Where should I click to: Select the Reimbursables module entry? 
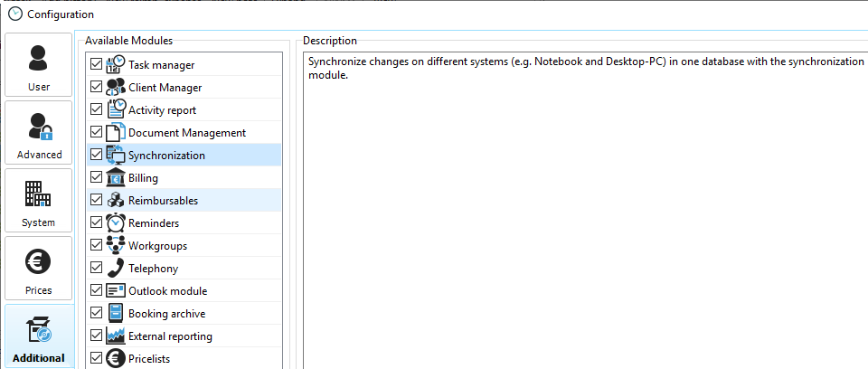(x=163, y=201)
